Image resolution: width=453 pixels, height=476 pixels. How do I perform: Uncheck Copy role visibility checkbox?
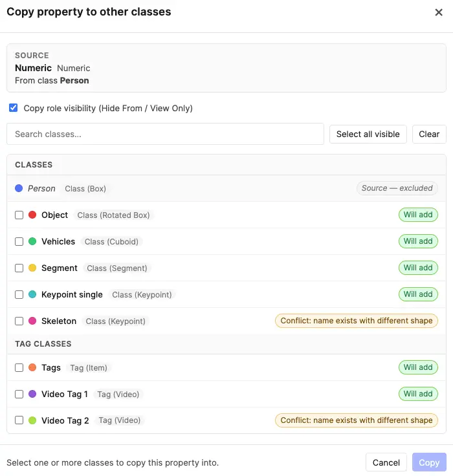[x=14, y=108]
